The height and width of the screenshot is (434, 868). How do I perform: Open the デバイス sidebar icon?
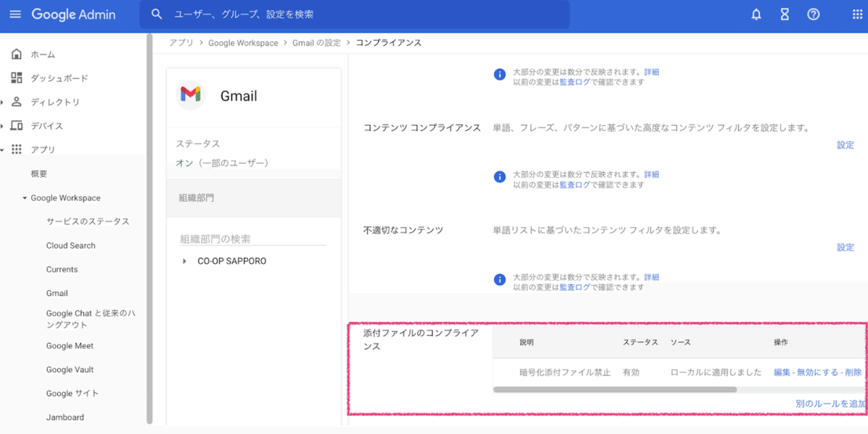15,125
